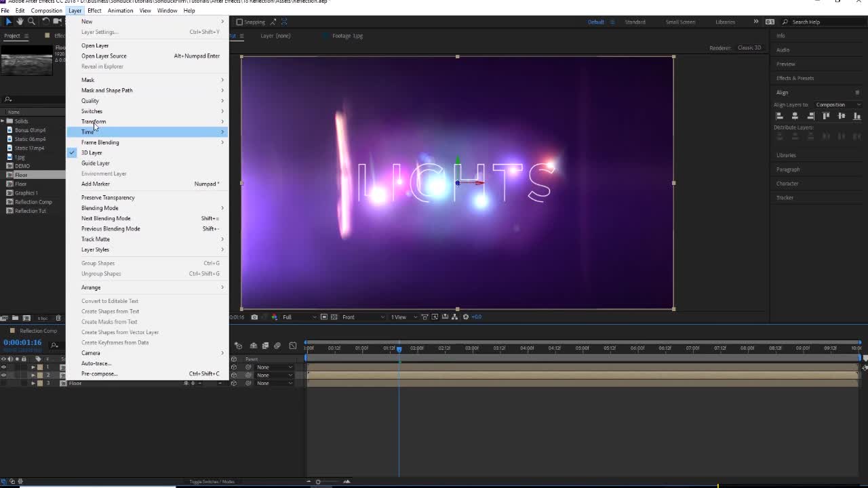The height and width of the screenshot is (488, 868).
Task: Click the Project panel menu icon
Action: click(x=25, y=36)
